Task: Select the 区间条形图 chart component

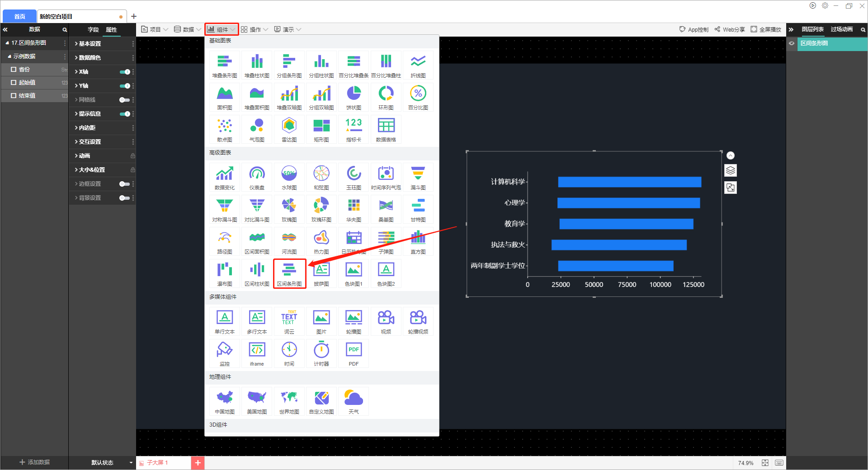Action: pyautogui.click(x=289, y=273)
